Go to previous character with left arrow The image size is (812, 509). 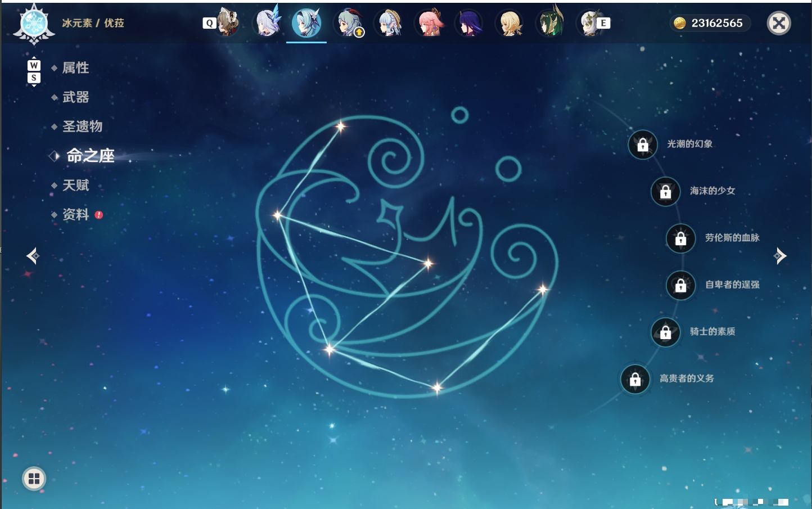pos(33,256)
